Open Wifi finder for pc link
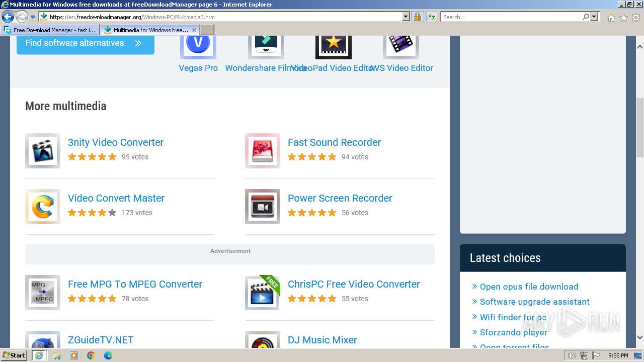The image size is (644, 362). (513, 317)
